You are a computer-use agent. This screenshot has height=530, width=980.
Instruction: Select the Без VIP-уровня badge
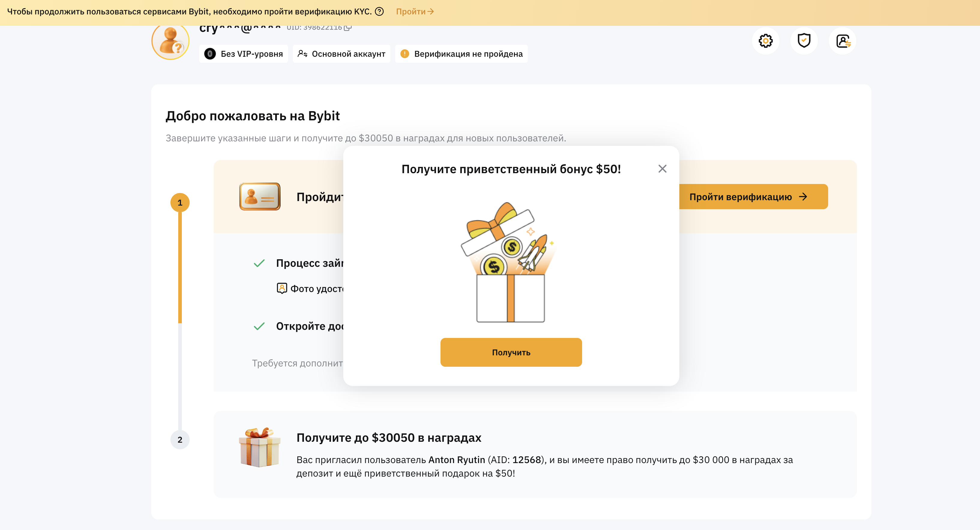pyautogui.click(x=243, y=54)
